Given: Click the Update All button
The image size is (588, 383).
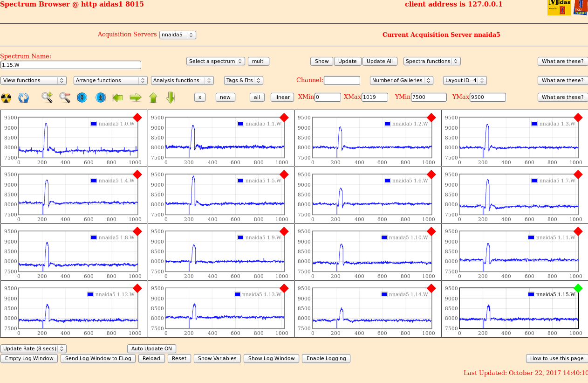Looking at the screenshot, I should (380, 61).
